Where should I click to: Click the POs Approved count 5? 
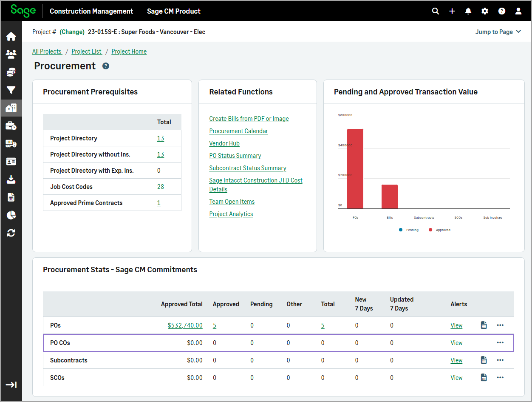click(x=215, y=325)
